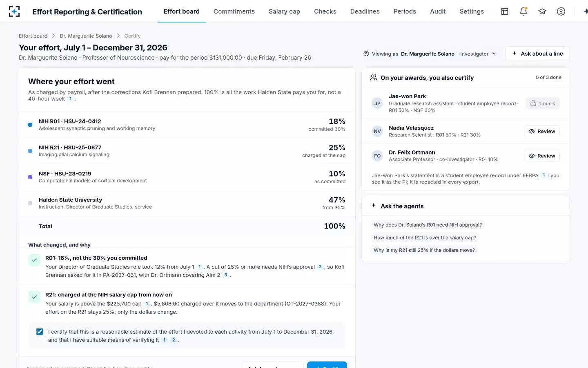Untick the 'I certify' reasonable estimate checkbox
This screenshot has height=368, width=588.
pyautogui.click(x=40, y=332)
